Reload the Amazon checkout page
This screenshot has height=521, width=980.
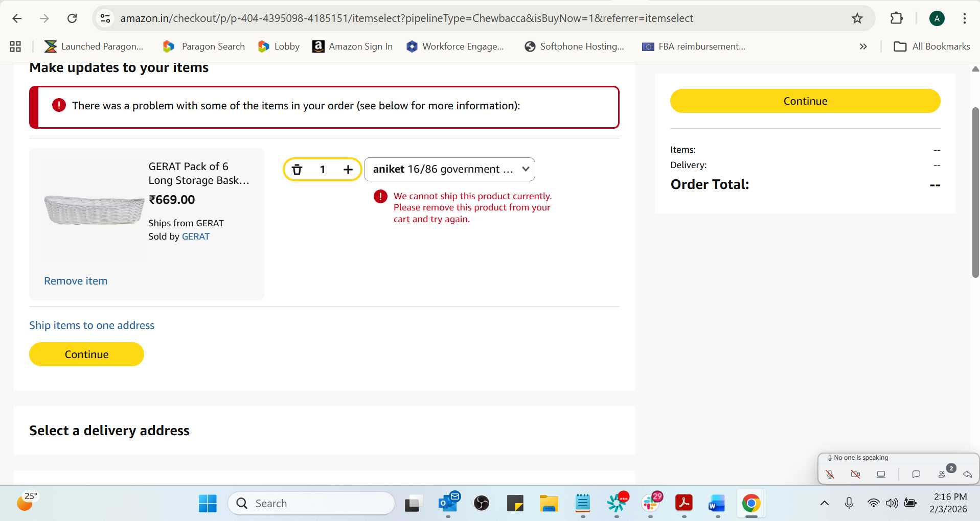click(72, 18)
